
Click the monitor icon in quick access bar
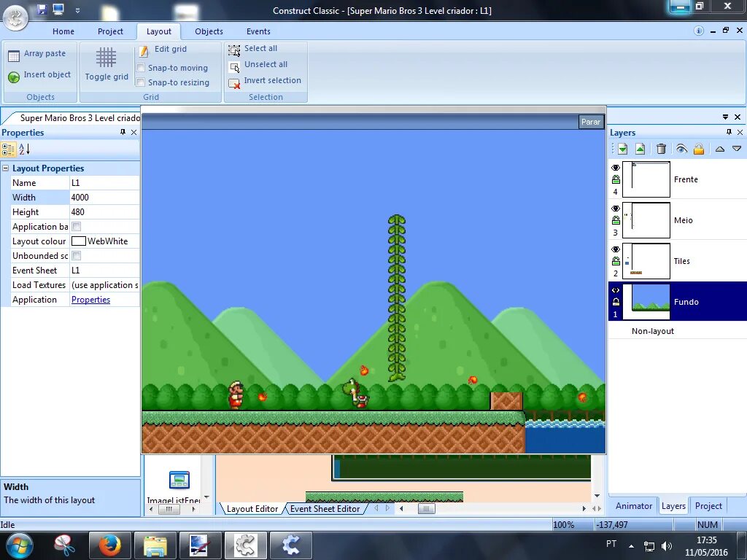coord(58,9)
